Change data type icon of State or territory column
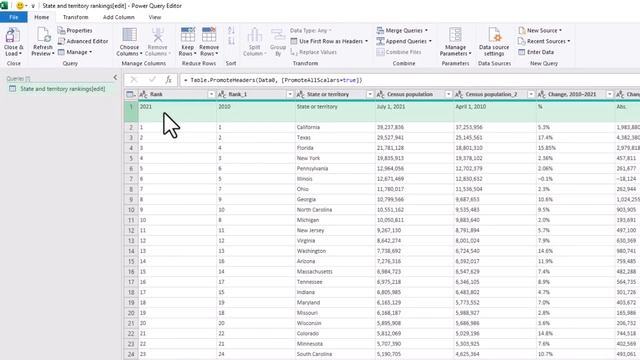The height and width of the screenshot is (360, 640). (300, 94)
